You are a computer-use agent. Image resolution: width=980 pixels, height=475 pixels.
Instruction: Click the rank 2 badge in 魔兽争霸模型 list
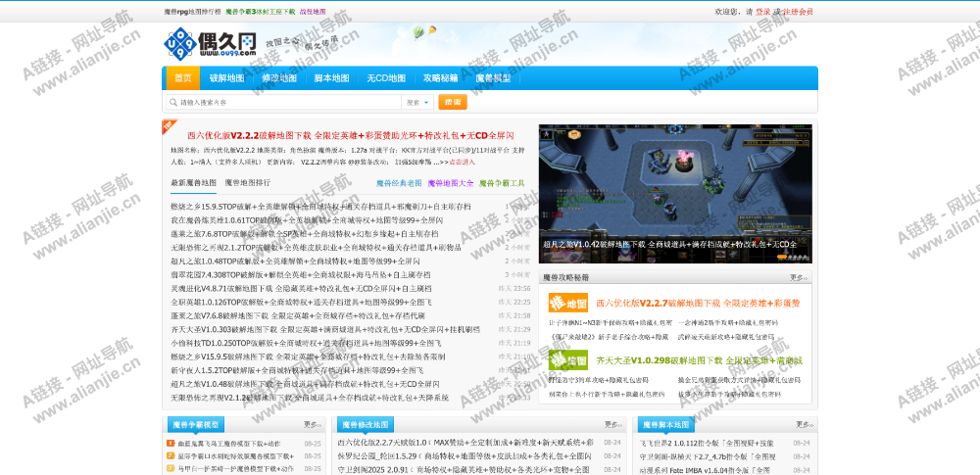pyautogui.click(x=170, y=455)
